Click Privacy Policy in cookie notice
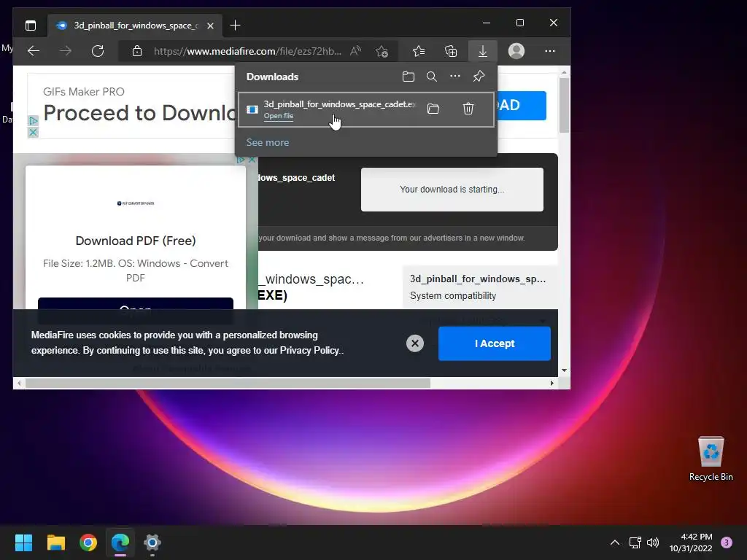 (x=310, y=351)
